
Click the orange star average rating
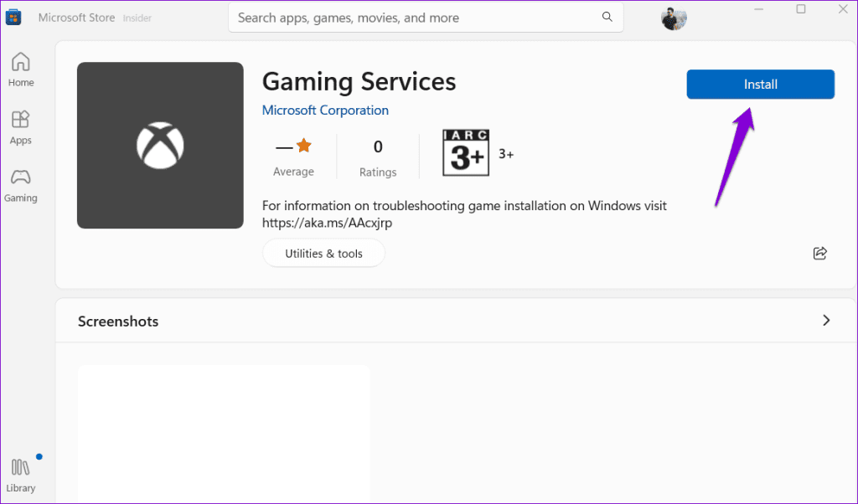coord(303,146)
